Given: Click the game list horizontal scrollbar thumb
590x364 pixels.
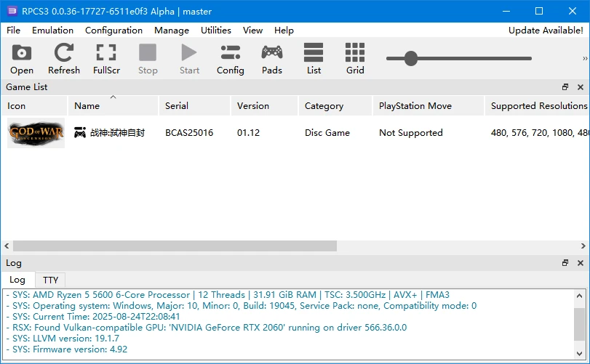Looking at the screenshot, I should pos(175,246).
